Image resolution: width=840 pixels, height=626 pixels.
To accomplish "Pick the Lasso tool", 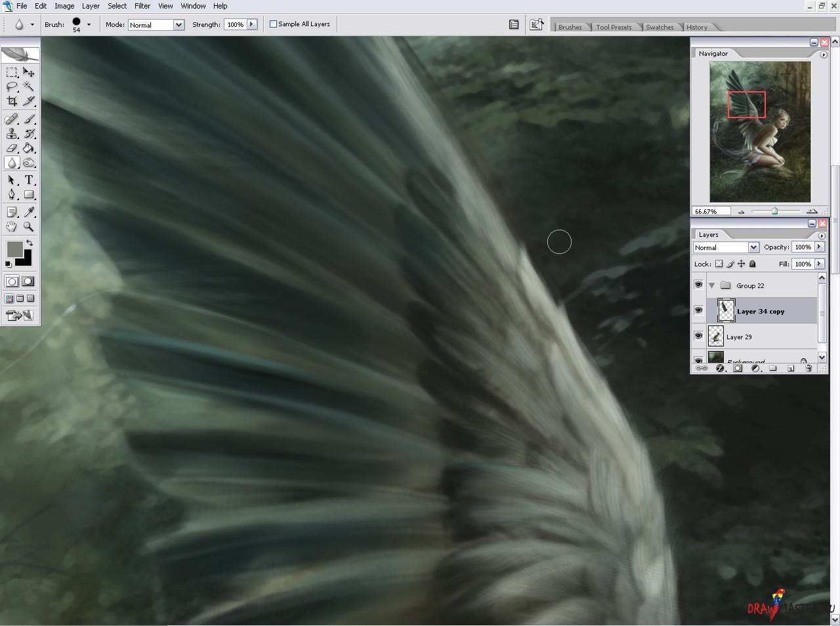I will [12, 87].
